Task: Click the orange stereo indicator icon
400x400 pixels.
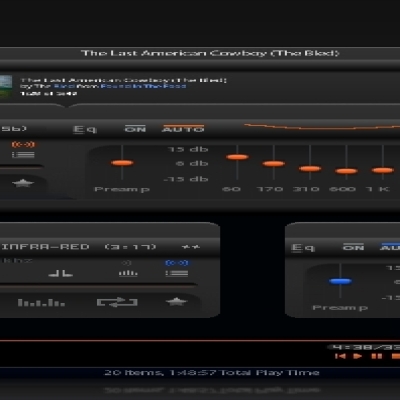Action: point(23,144)
